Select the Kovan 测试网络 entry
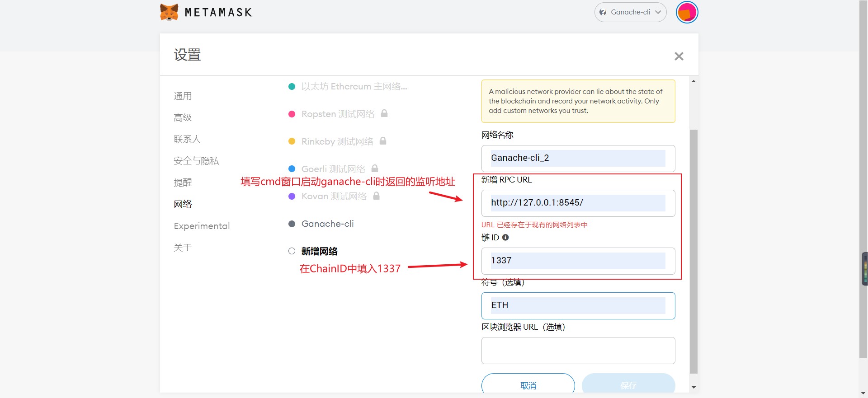 coord(334,196)
